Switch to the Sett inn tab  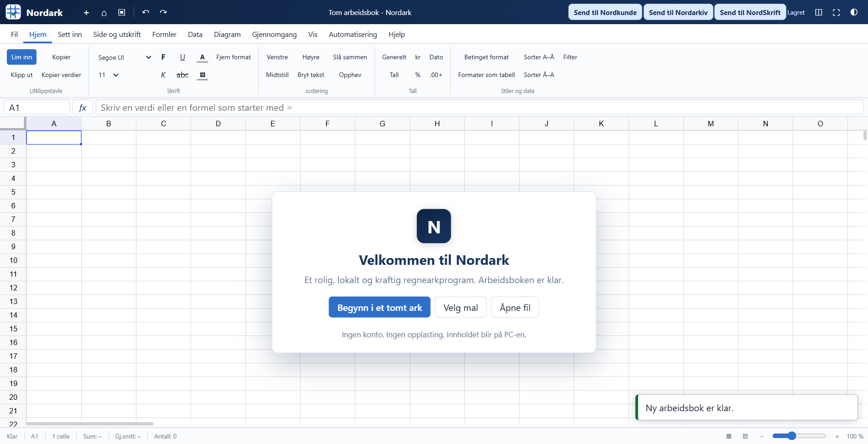click(70, 34)
